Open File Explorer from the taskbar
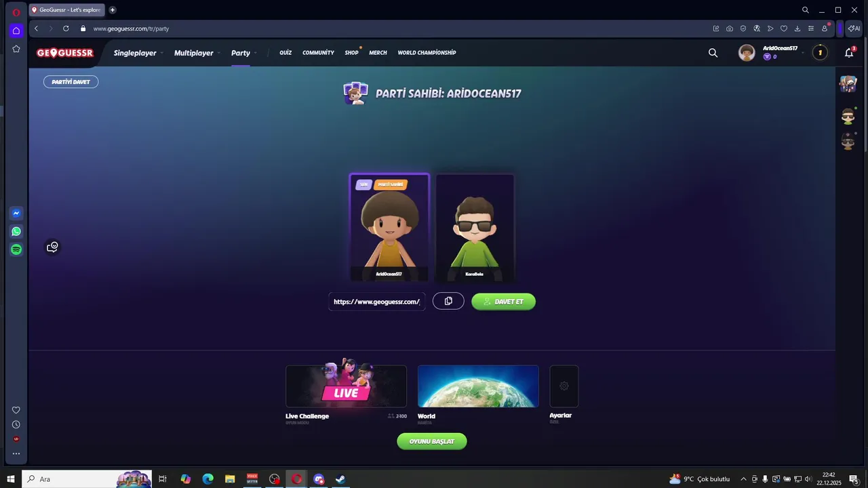This screenshot has width=868, height=488. point(230,479)
